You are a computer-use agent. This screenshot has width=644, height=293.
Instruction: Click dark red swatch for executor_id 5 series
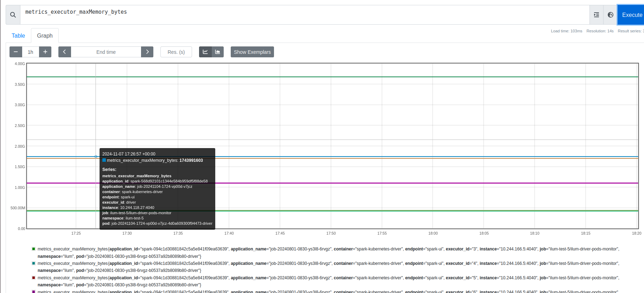coord(34,278)
